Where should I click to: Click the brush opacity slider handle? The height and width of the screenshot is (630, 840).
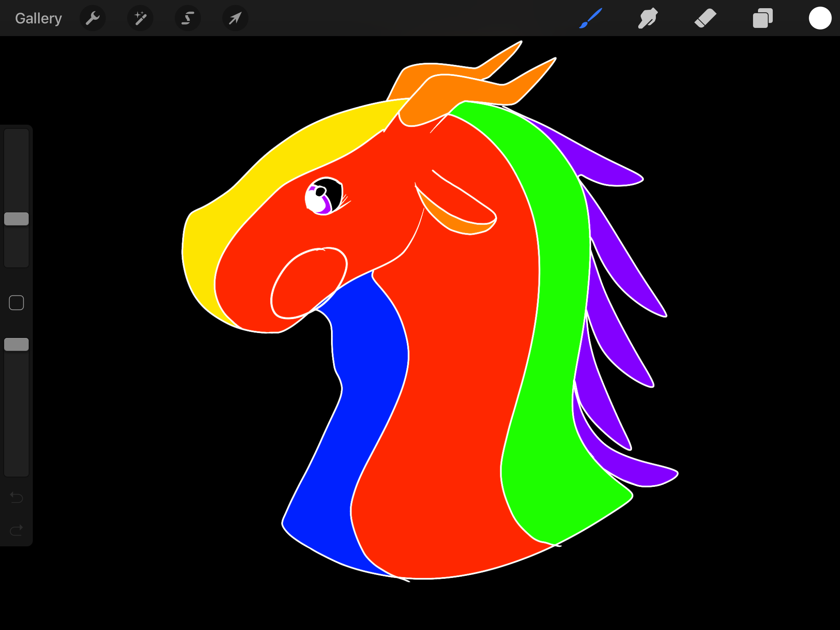click(16, 345)
